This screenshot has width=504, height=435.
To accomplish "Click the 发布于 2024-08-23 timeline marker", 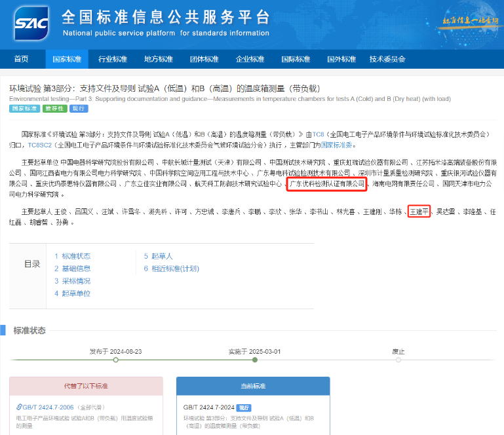I will [115, 359].
